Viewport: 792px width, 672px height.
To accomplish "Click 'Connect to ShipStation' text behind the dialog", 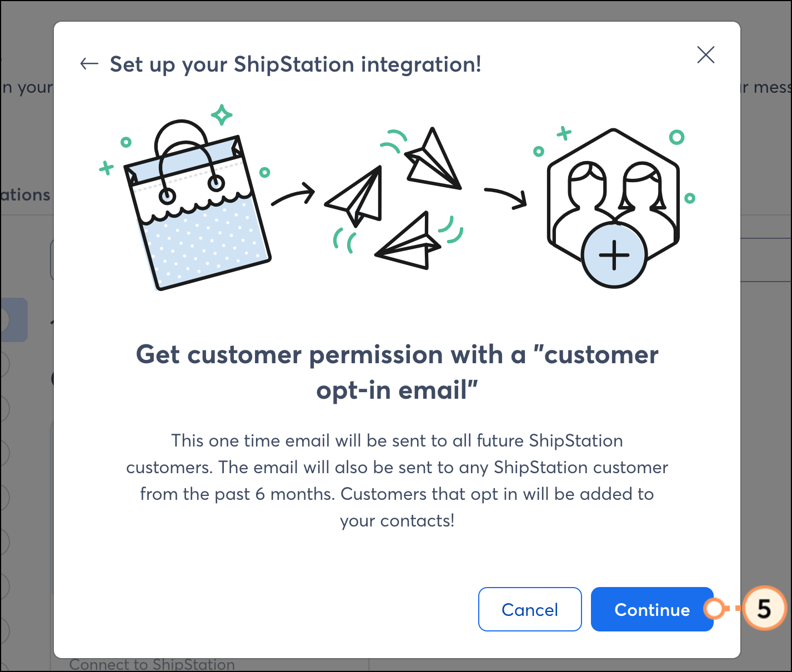I will (x=152, y=665).
